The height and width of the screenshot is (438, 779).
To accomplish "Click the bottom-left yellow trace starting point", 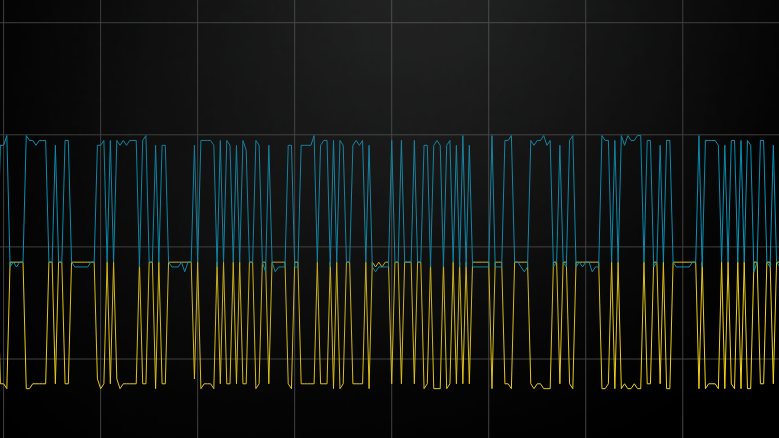I will [x=2, y=384].
